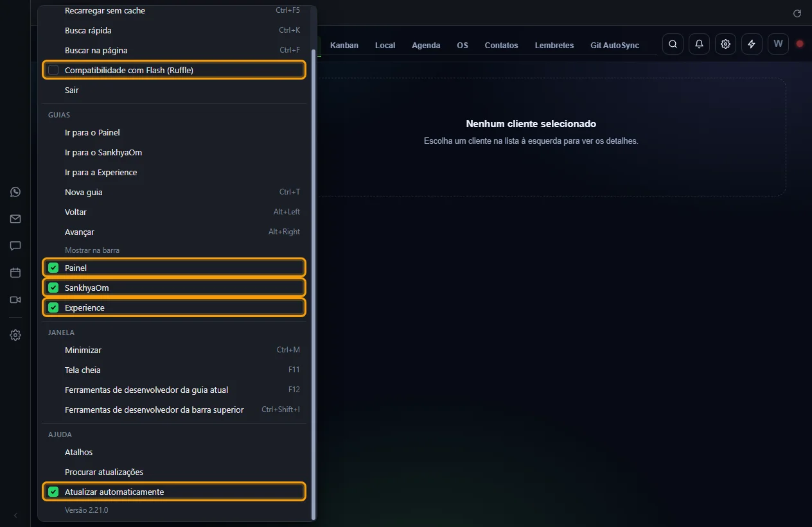Image resolution: width=812 pixels, height=527 pixels.
Task: Open Ferramentas de desenvolvedor da barra superior
Action: coord(174,410)
